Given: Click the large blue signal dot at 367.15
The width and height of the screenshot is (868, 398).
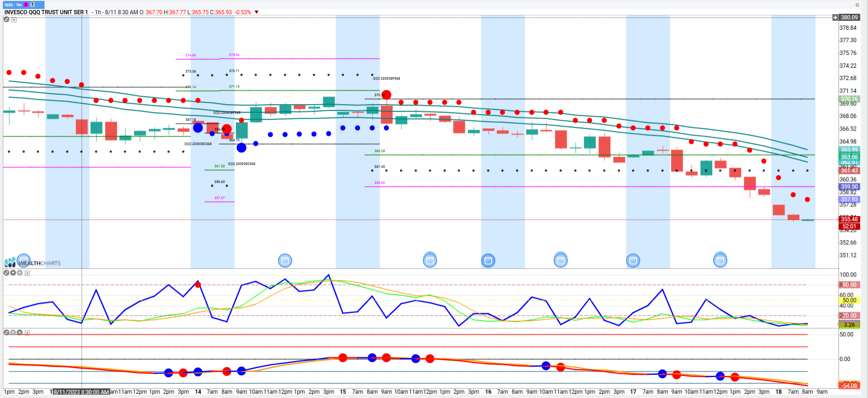Looking at the screenshot, I should pyautogui.click(x=198, y=127).
